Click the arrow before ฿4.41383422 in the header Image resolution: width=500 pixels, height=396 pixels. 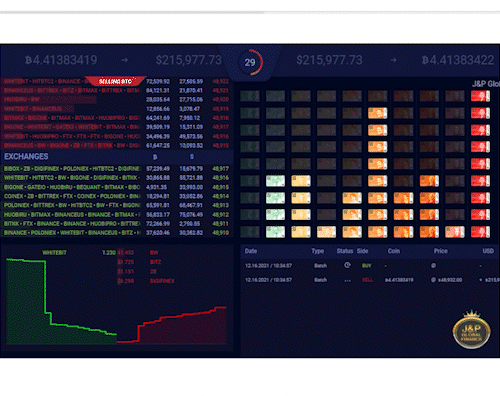pos(393,60)
